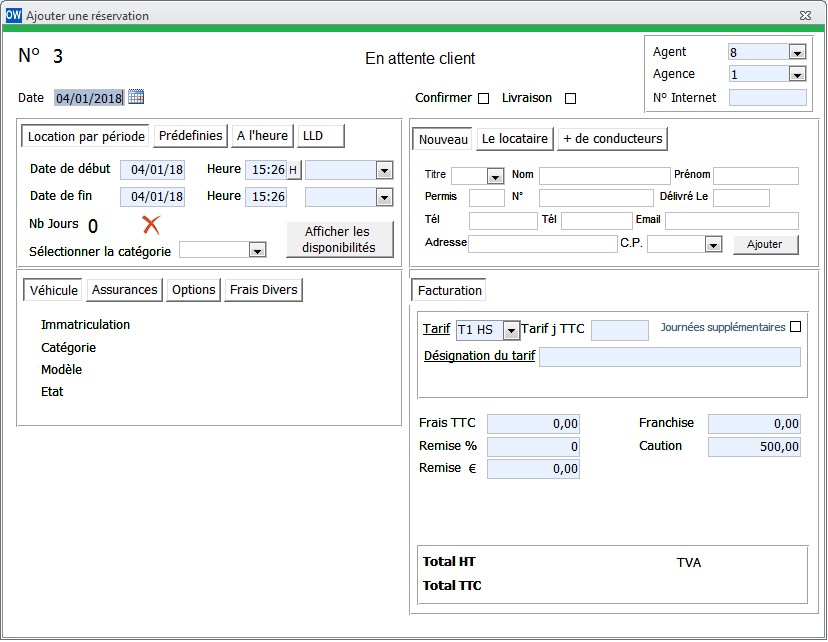828x642 pixels.
Task: Open the A l'heure tab
Action: tap(262, 136)
